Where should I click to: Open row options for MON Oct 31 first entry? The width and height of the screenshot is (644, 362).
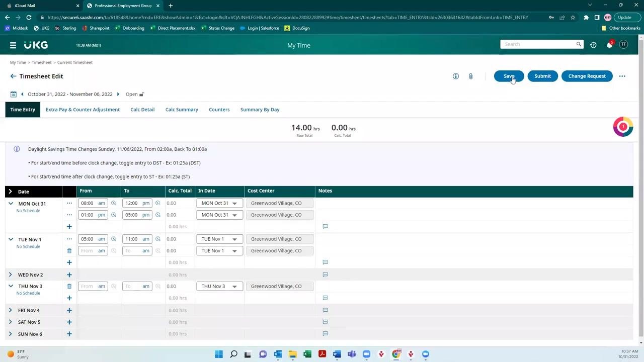pos(69,203)
